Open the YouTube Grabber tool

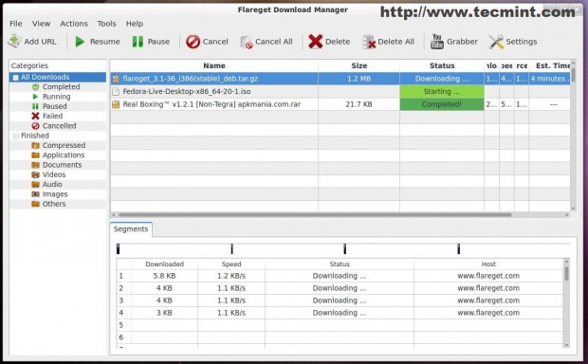point(436,42)
